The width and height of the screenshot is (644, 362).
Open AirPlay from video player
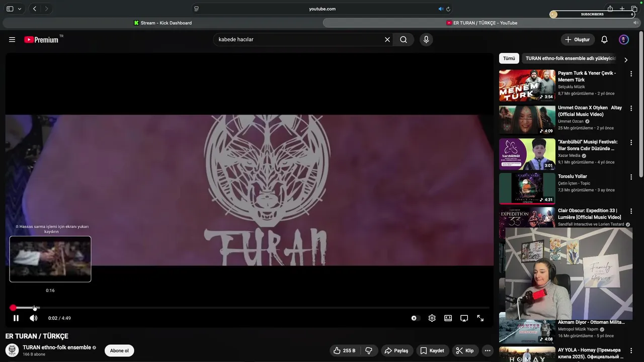(464, 318)
